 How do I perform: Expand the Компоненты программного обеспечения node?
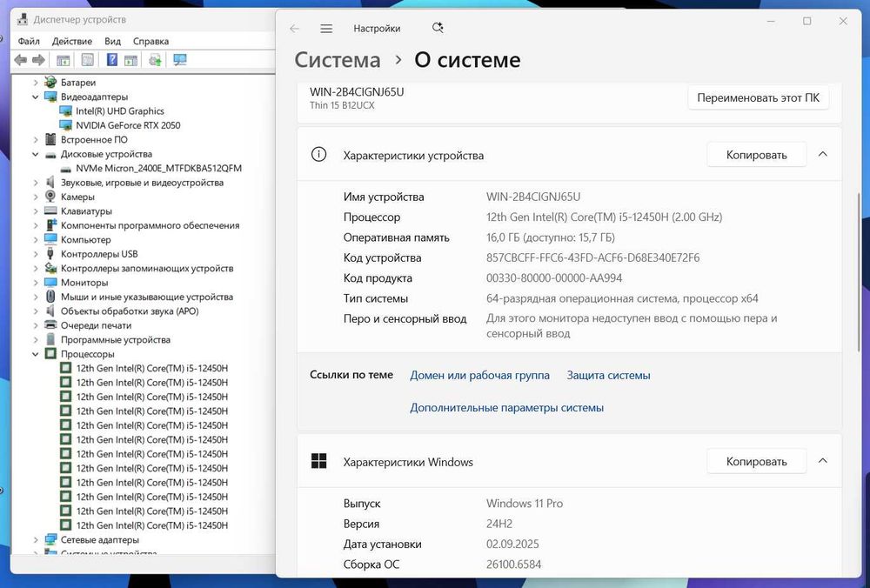click(36, 225)
